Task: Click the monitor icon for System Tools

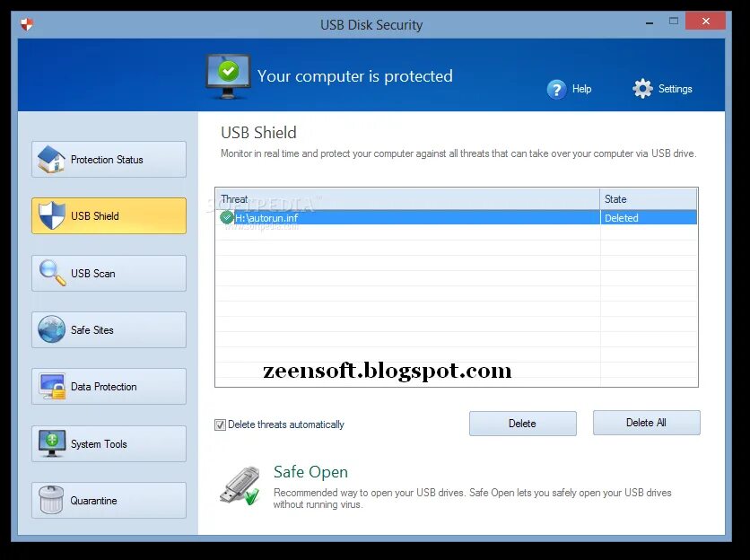Action: 52,443
